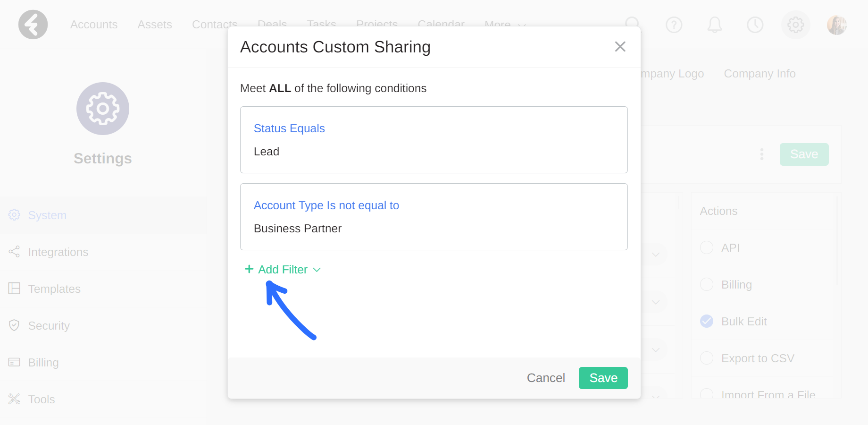Close the Accounts Custom Sharing dialog
Screen dimensions: 868x425
point(620,46)
